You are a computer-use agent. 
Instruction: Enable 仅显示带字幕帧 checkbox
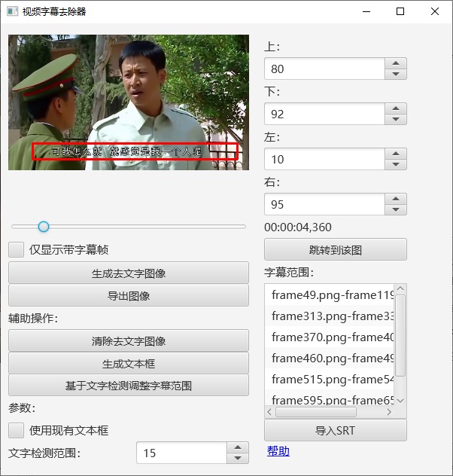click(x=16, y=249)
